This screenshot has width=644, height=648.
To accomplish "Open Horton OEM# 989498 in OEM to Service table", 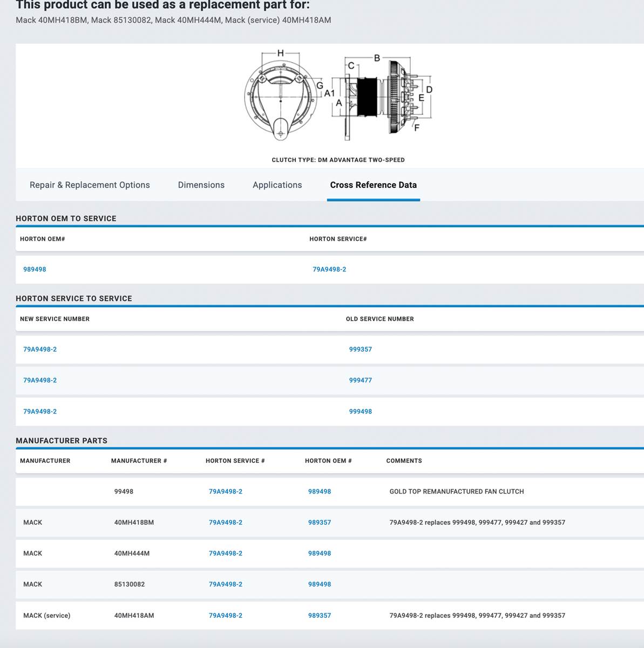I will pyautogui.click(x=35, y=269).
